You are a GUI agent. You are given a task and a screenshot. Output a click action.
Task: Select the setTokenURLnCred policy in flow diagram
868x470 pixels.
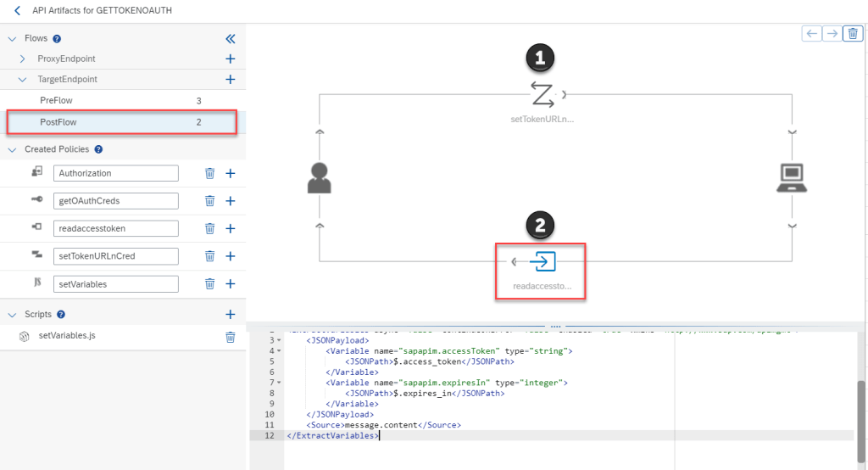tap(542, 93)
